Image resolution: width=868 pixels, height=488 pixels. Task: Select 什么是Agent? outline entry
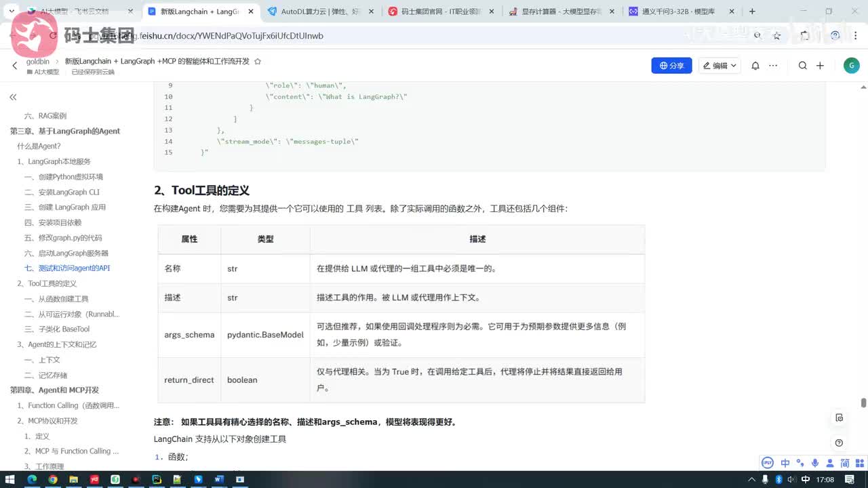coord(39,146)
